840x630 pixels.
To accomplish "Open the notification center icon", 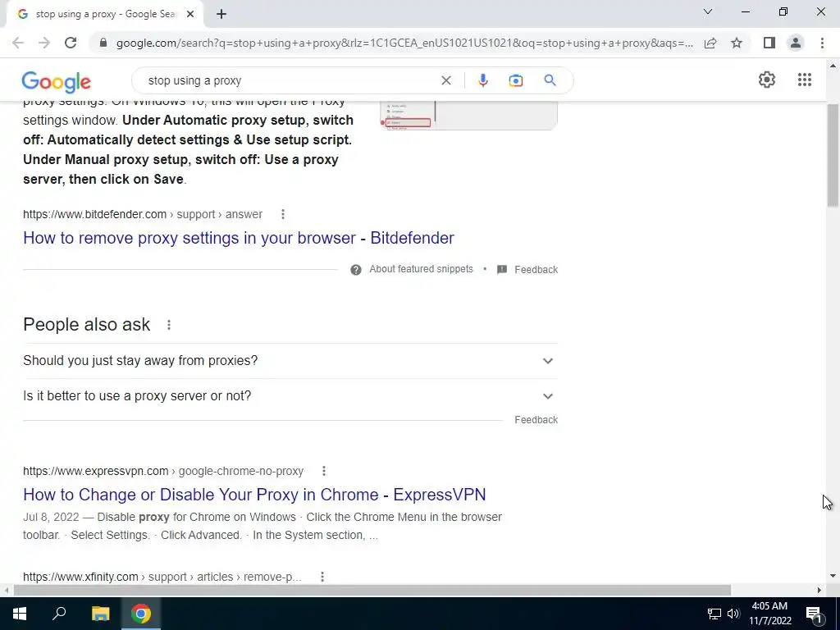I will (814, 614).
